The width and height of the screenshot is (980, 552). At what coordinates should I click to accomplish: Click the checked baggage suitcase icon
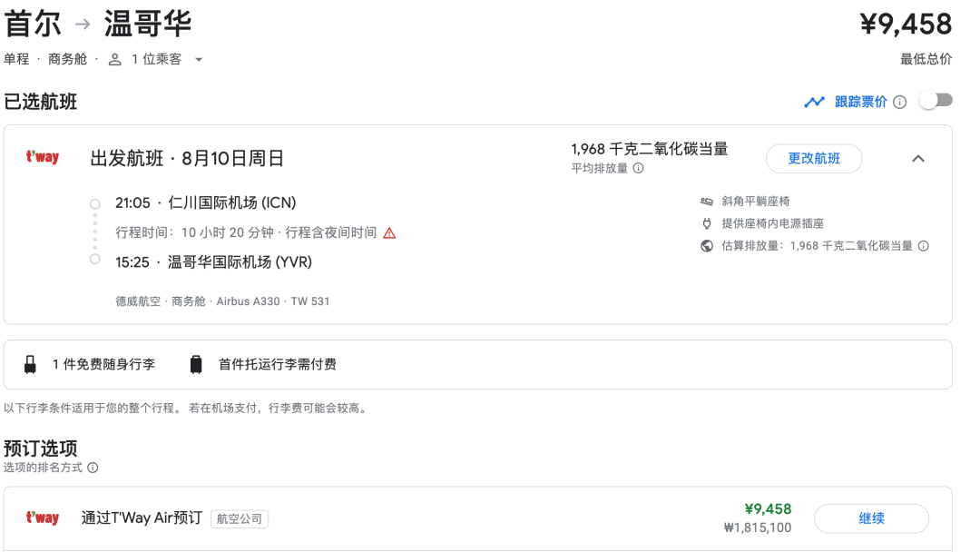click(196, 365)
